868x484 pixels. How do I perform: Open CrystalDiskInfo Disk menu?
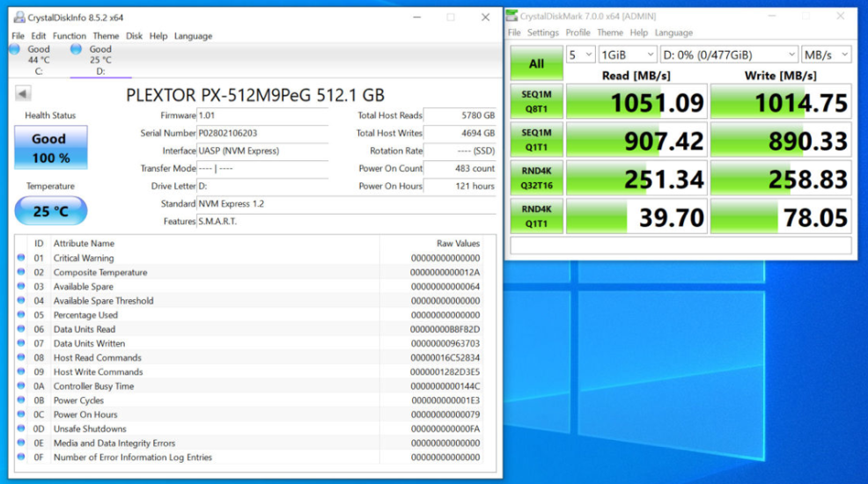click(x=134, y=36)
